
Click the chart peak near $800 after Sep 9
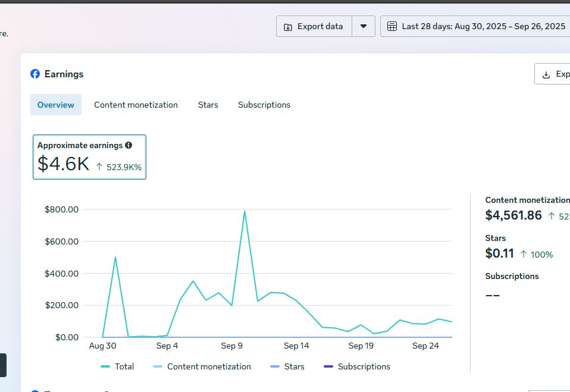(x=245, y=211)
